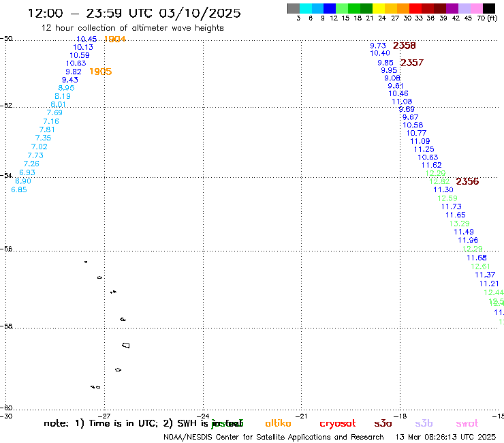Click the wave height value 7.26

(x=31, y=164)
